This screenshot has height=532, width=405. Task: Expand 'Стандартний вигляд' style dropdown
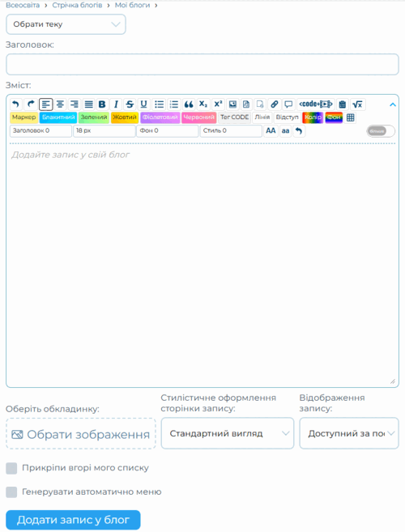228,433
